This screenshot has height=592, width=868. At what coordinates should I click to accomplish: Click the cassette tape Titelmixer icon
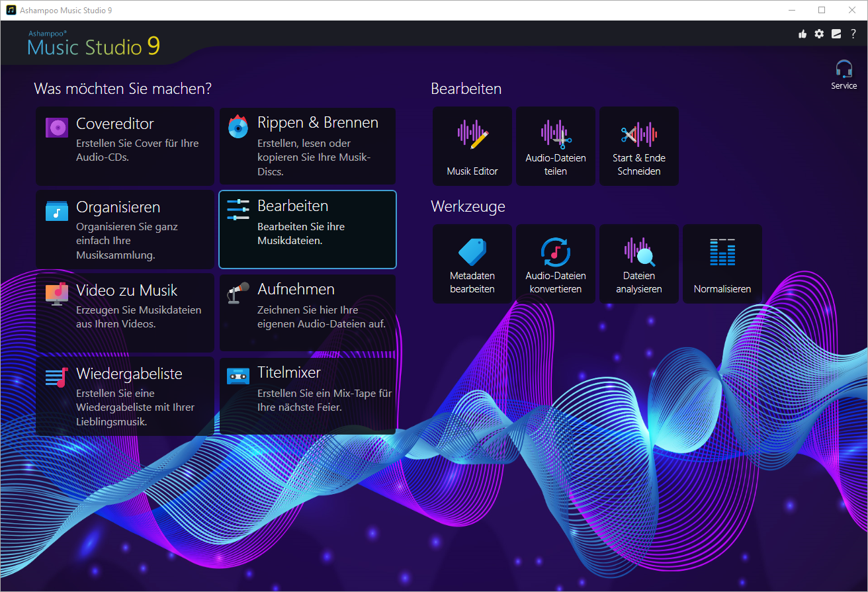tap(238, 376)
